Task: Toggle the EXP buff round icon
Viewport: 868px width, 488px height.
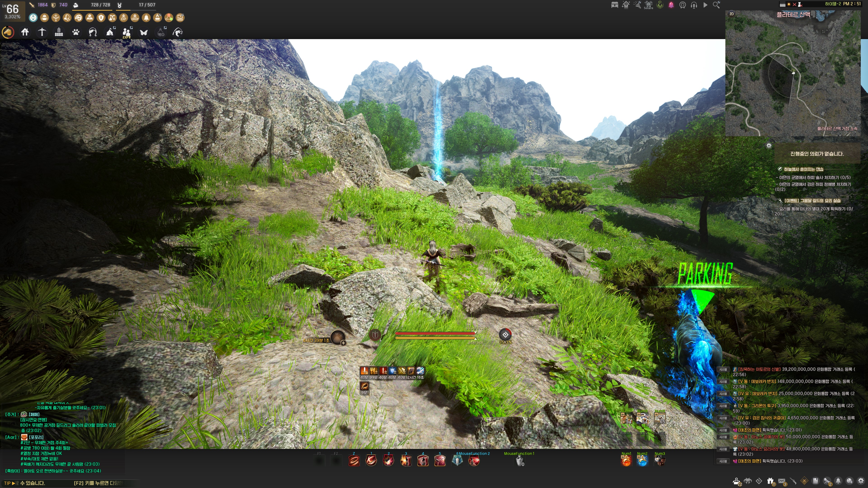Action: tap(124, 18)
